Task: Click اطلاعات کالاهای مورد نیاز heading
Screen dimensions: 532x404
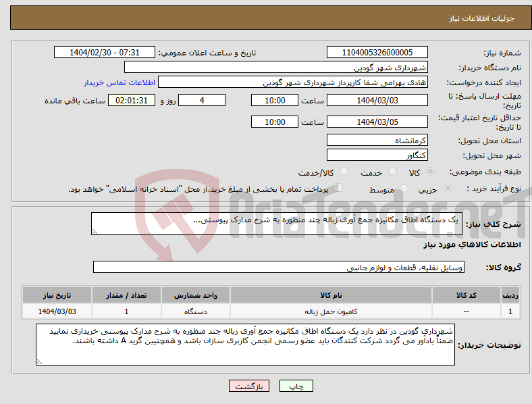Action: click(x=473, y=245)
